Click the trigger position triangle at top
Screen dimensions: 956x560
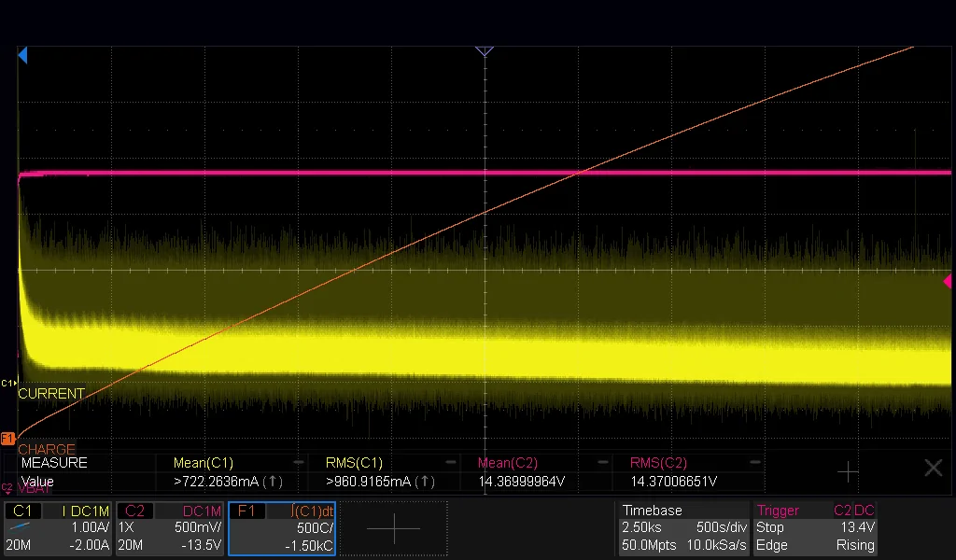[485, 51]
